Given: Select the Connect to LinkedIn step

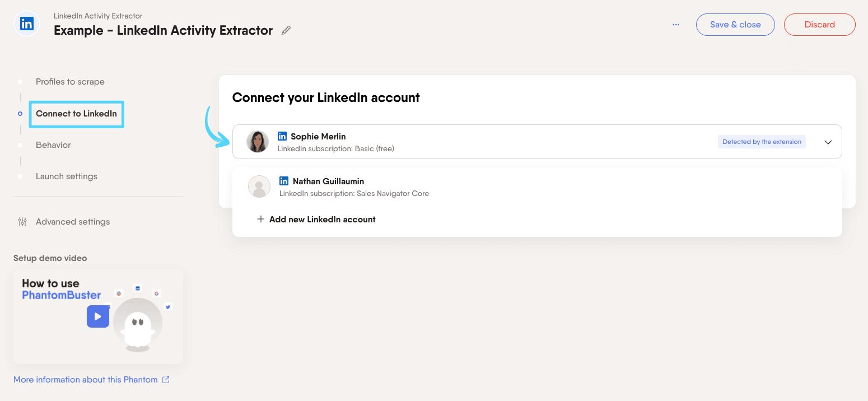Looking at the screenshot, I should [x=76, y=114].
